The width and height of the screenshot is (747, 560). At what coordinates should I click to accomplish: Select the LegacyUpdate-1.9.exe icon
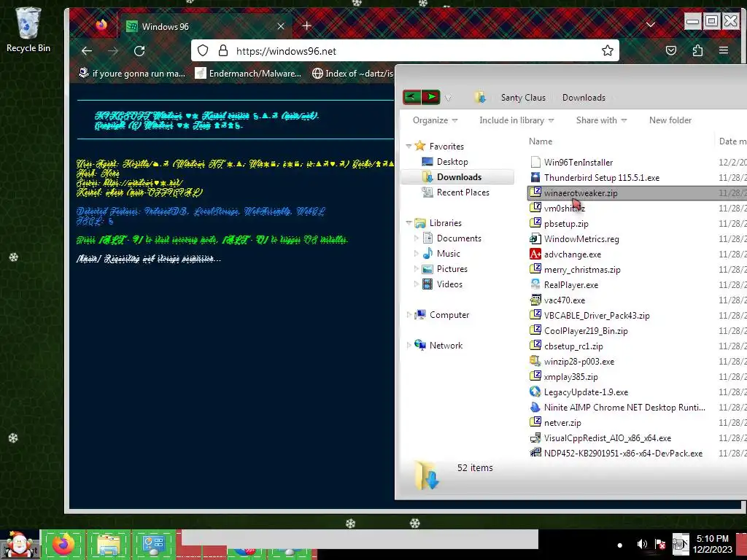pos(535,392)
